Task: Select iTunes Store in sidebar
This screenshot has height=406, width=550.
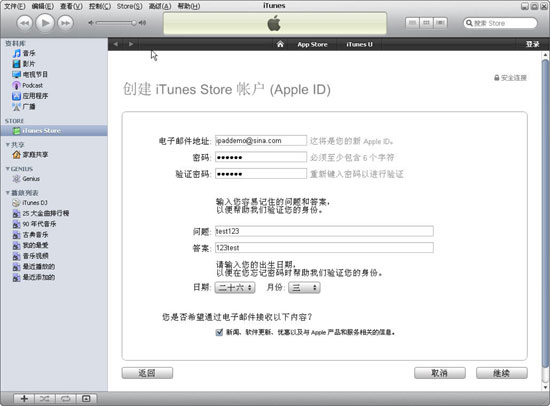Action: click(54, 131)
